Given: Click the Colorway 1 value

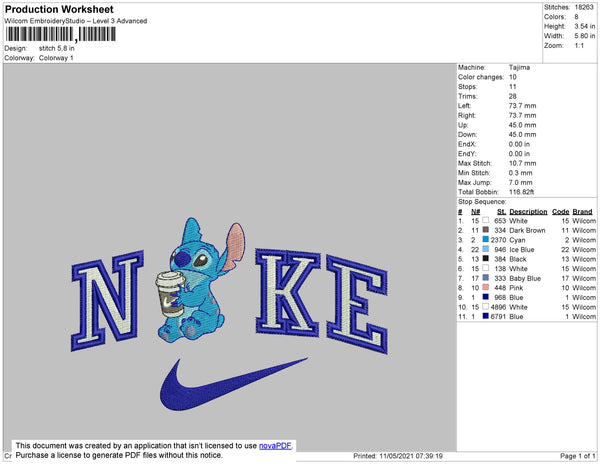Looking at the screenshot, I should tap(56, 58).
